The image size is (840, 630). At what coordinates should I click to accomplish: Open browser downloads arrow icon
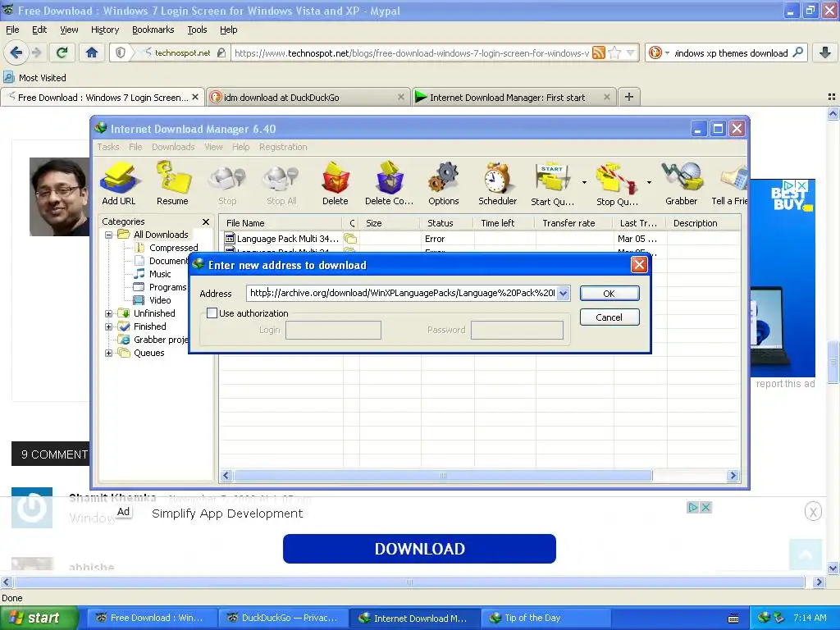click(825, 52)
